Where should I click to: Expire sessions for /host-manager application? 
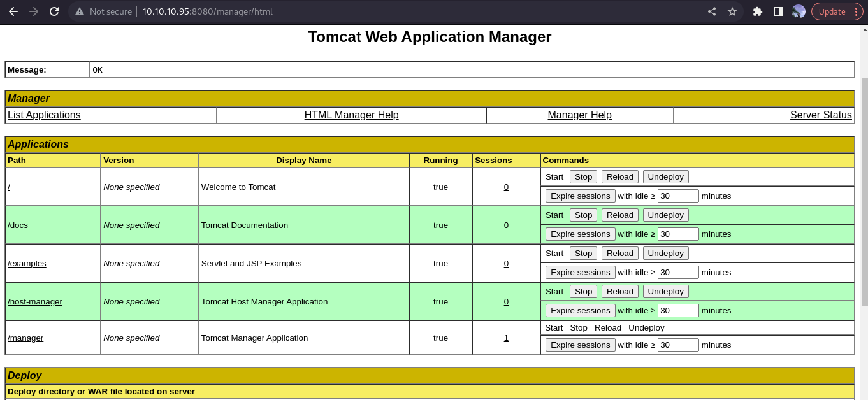[581, 311]
